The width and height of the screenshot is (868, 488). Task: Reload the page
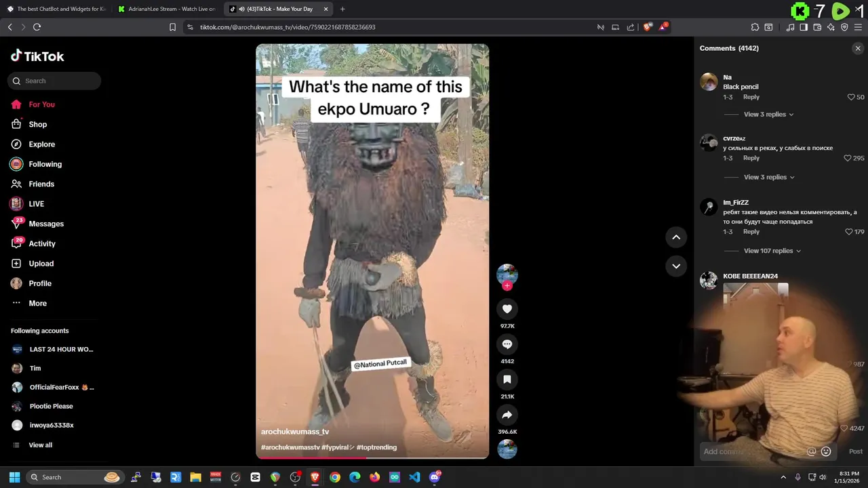click(x=37, y=27)
